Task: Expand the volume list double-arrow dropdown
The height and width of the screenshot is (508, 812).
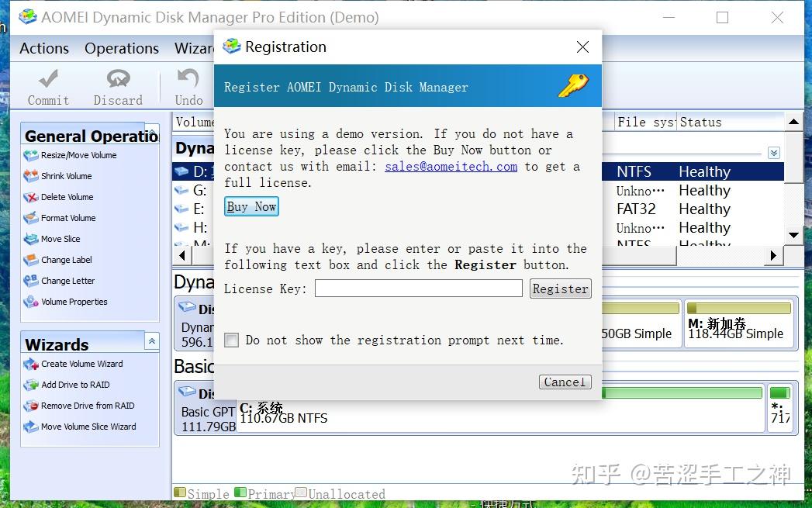Action: pos(773,153)
